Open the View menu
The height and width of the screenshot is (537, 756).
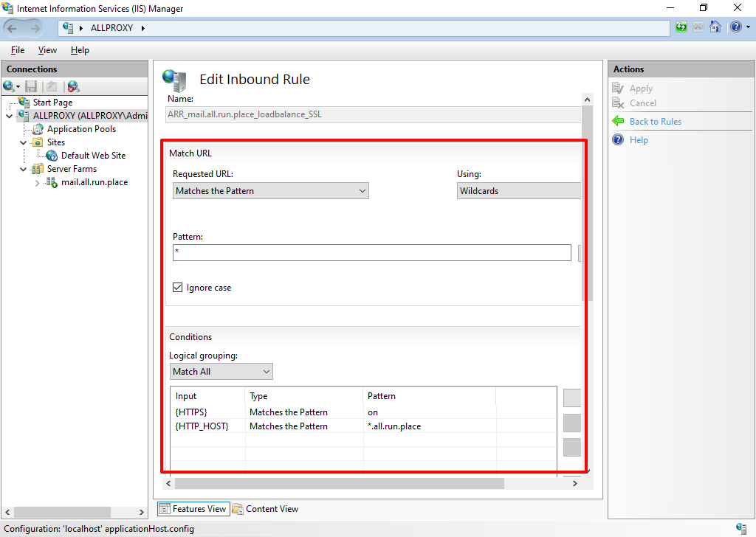[x=47, y=50]
